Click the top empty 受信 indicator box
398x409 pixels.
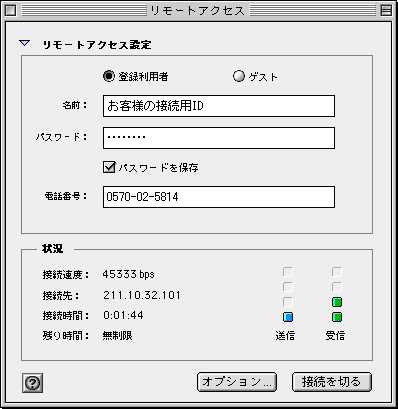337,272
